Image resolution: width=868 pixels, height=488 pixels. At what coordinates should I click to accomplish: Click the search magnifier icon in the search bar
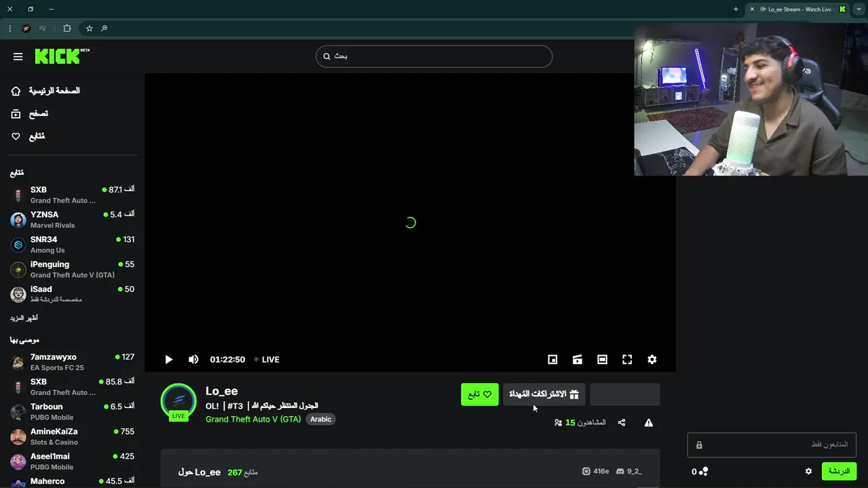pyautogui.click(x=327, y=56)
